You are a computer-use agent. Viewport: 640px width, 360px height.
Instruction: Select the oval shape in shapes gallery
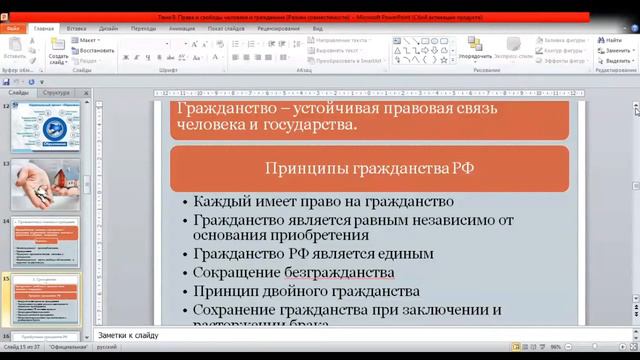coord(434,41)
